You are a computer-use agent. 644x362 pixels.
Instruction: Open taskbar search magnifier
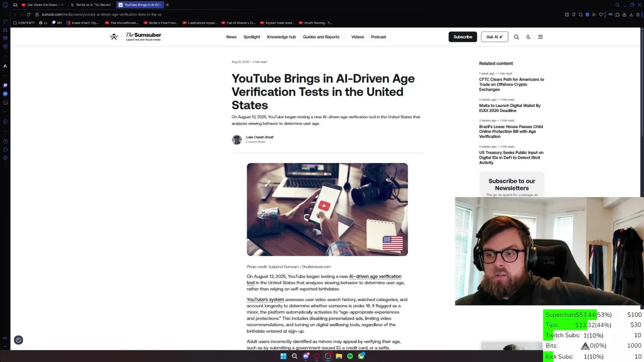294,356
